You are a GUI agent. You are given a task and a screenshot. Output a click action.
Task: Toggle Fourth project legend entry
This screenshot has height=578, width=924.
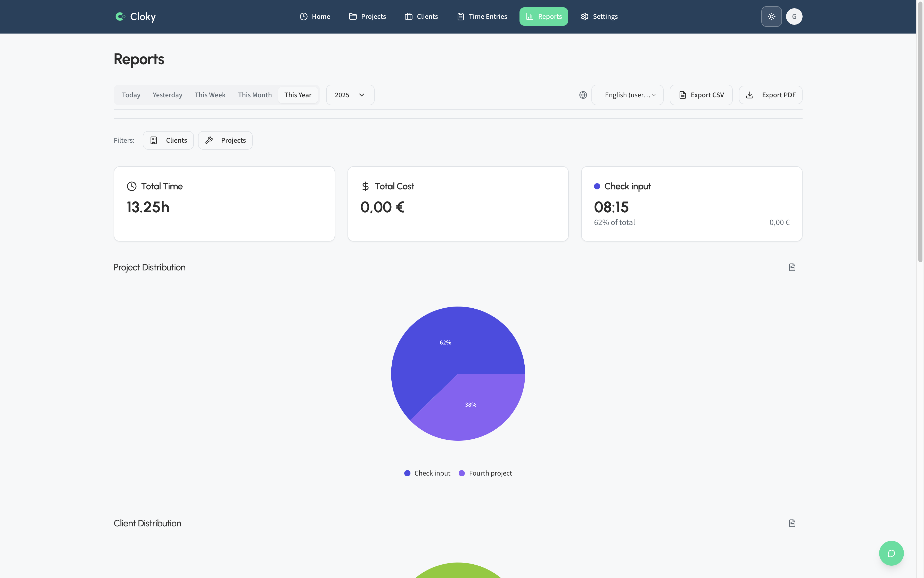pyautogui.click(x=485, y=473)
